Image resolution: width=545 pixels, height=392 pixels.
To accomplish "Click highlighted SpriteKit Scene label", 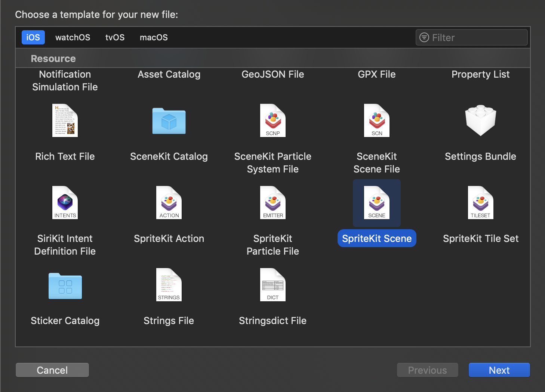I will point(377,238).
